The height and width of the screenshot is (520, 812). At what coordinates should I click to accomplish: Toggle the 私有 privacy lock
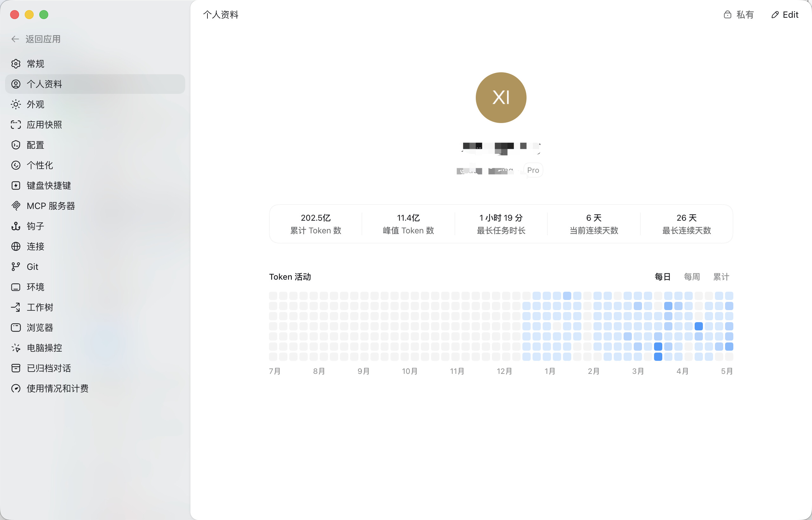point(739,15)
